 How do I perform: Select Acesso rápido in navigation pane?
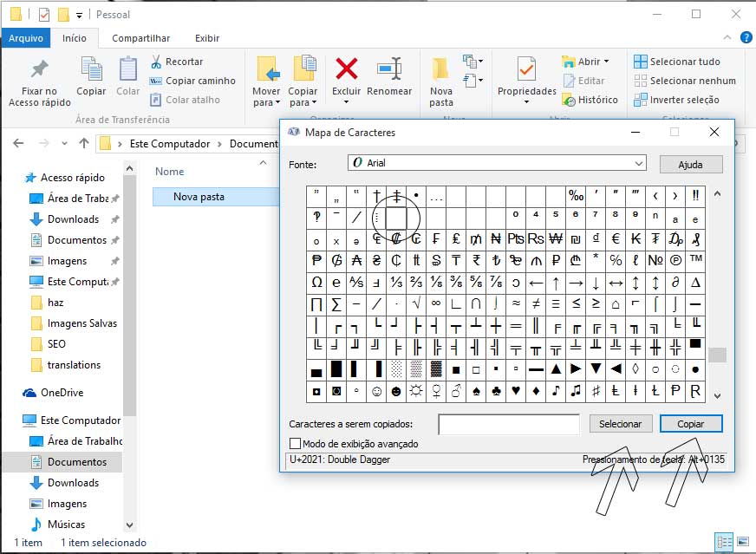[x=72, y=178]
